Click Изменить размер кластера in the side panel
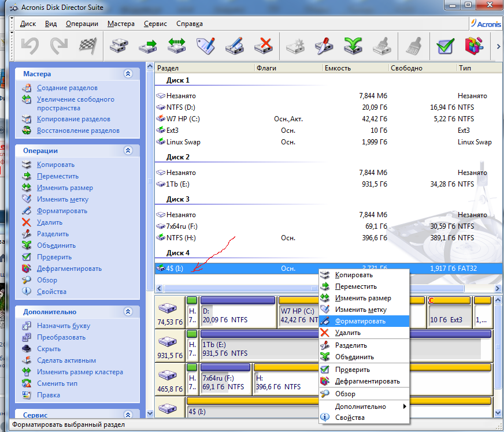This screenshot has height=432, width=504. (x=80, y=372)
